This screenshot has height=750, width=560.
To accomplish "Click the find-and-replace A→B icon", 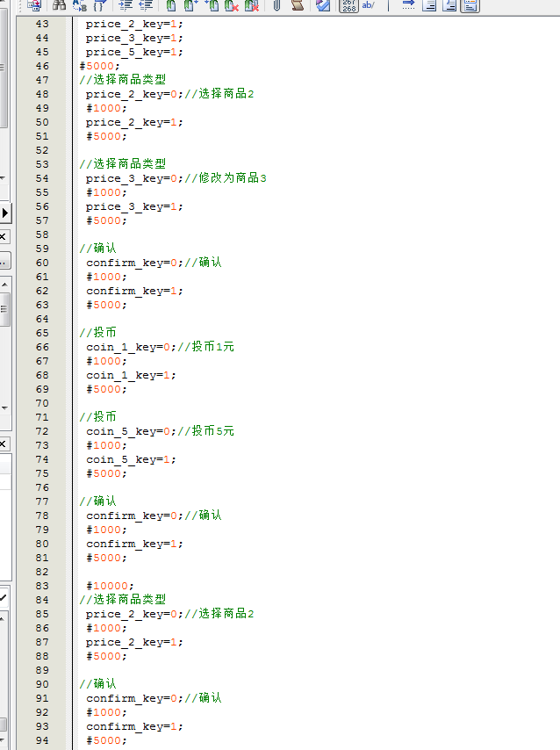I will coord(79,5).
